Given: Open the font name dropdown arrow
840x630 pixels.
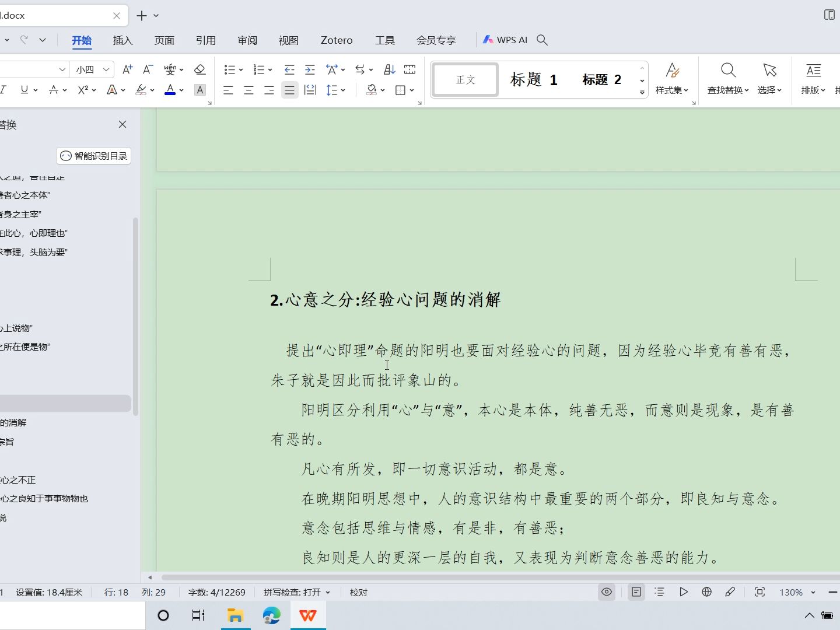Looking at the screenshot, I should [62, 69].
